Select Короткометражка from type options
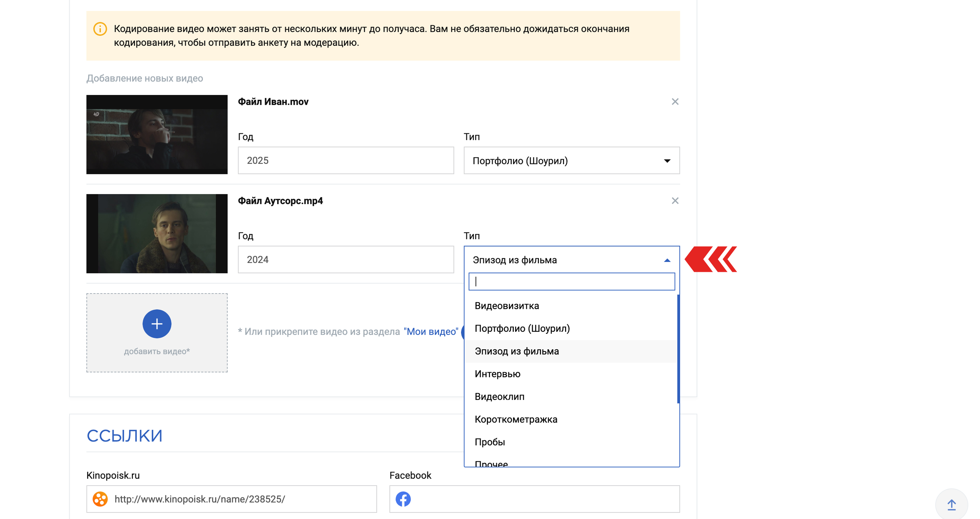Viewport: 980px width, 519px height. (515, 420)
